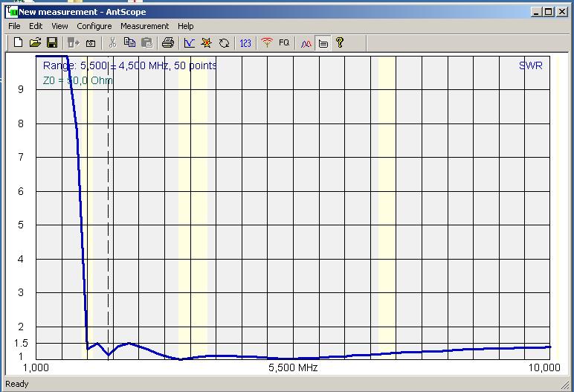Screen dimensions: 574x392
Task: Run a measurement with the blue curve icon
Action: (190, 43)
